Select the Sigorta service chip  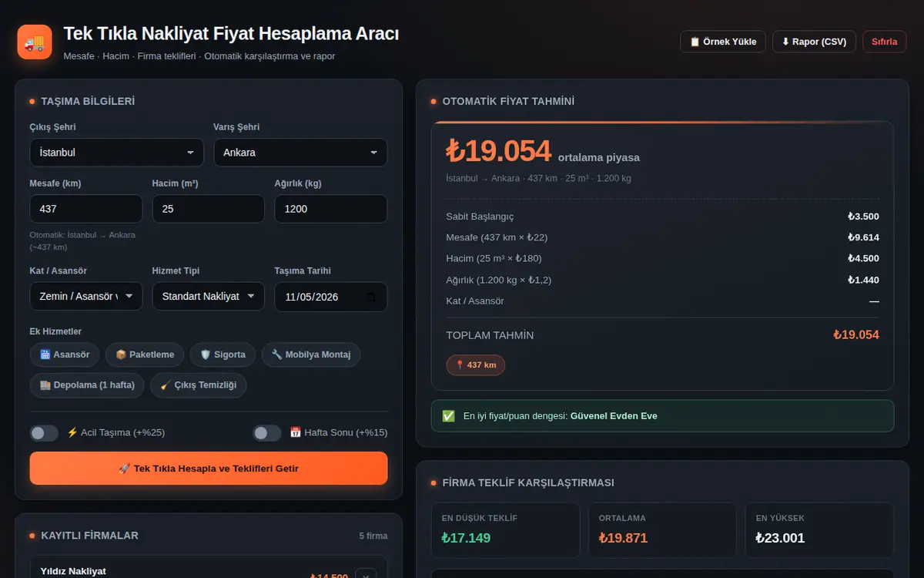click(223, 355)
